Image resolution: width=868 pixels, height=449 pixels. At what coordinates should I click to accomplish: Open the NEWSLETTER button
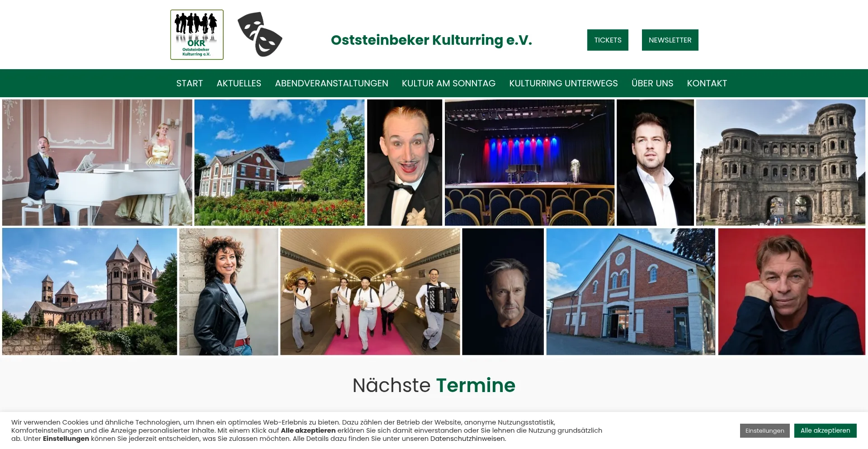(670, 40)
